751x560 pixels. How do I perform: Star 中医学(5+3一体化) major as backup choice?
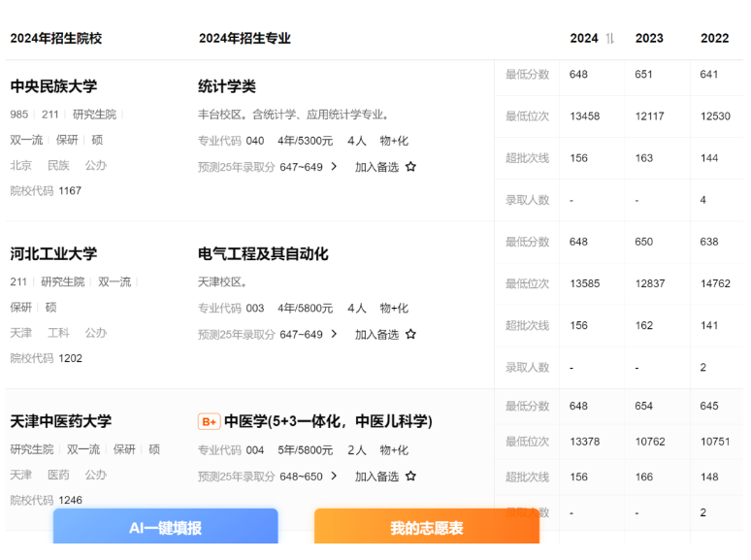click(411, 477)
